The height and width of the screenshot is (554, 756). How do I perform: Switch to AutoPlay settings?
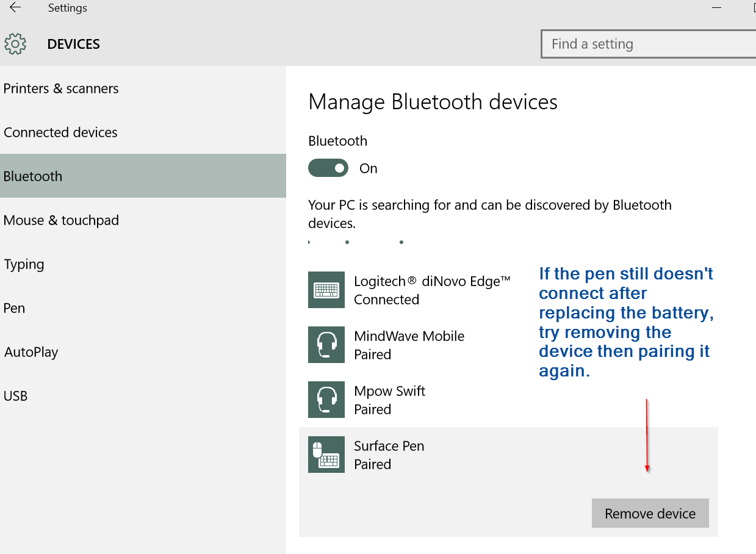click(x=31, y=352)
